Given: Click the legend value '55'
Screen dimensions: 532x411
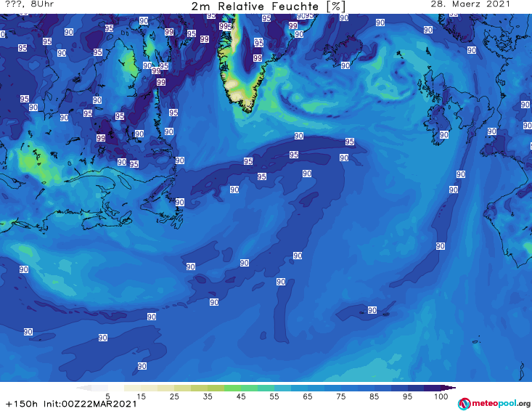Looking at the screenshot, I should (x=274, y=396).
